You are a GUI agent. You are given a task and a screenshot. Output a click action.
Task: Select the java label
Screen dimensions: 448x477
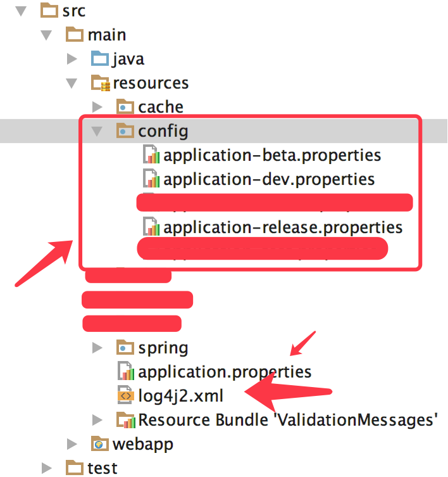[128, 60]
